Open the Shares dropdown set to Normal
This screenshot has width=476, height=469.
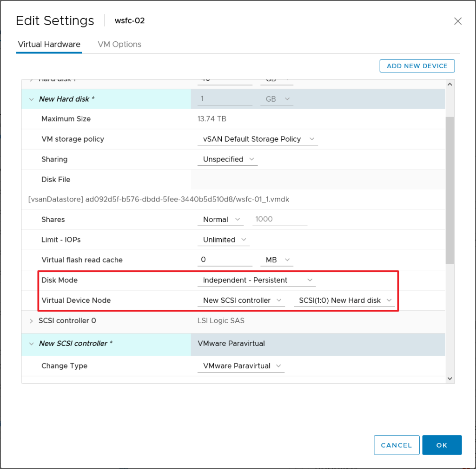[220, 220]
